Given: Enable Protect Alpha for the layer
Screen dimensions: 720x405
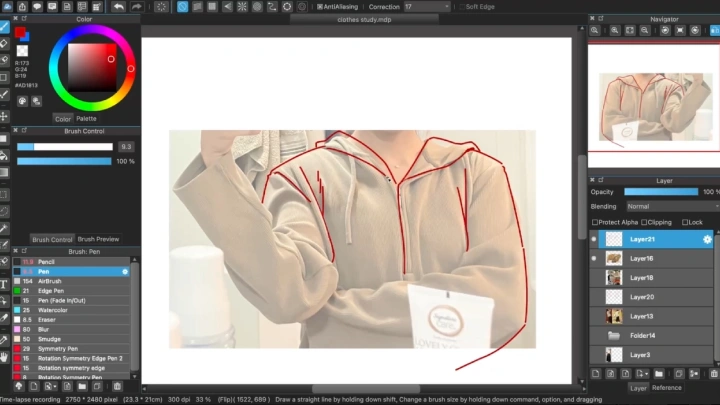Looking at the screenshot, I should click(596, 222).
